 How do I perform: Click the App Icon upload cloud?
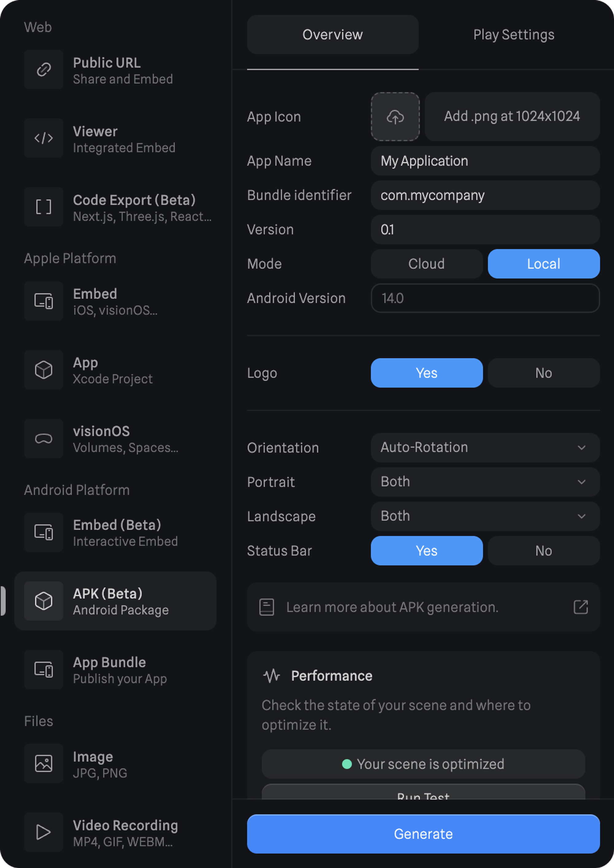pos(395,117)
